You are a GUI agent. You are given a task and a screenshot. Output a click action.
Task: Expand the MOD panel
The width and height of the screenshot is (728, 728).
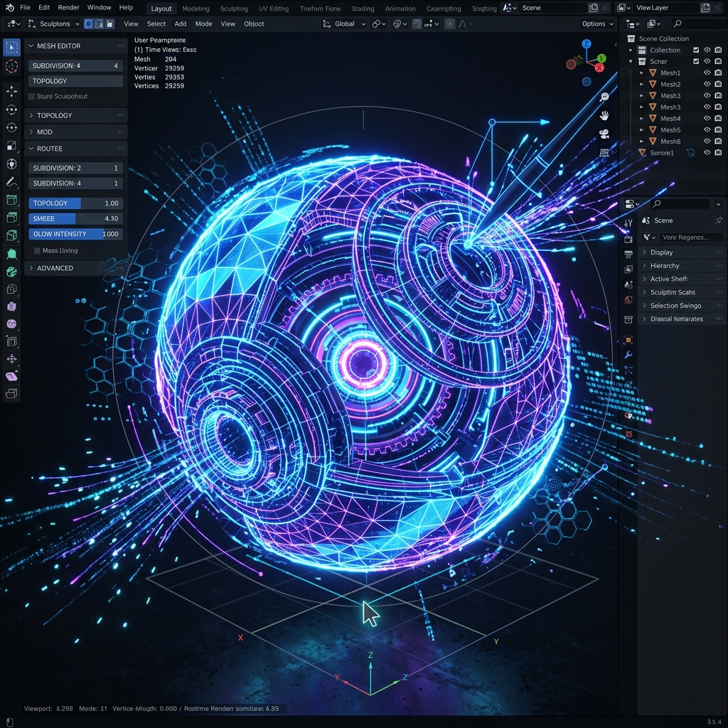[x=75, y=132]
